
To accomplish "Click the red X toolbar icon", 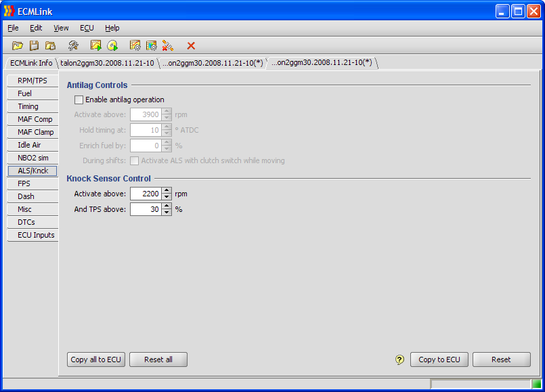I will 191,45.
